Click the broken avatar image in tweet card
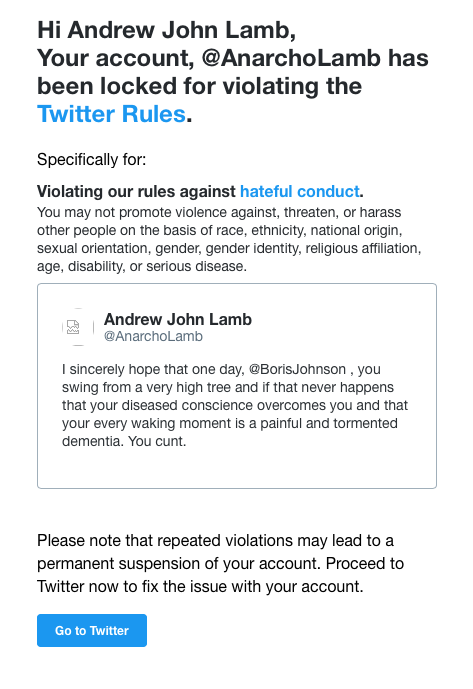Screen dimensions: 473x689 click(73, 327)
